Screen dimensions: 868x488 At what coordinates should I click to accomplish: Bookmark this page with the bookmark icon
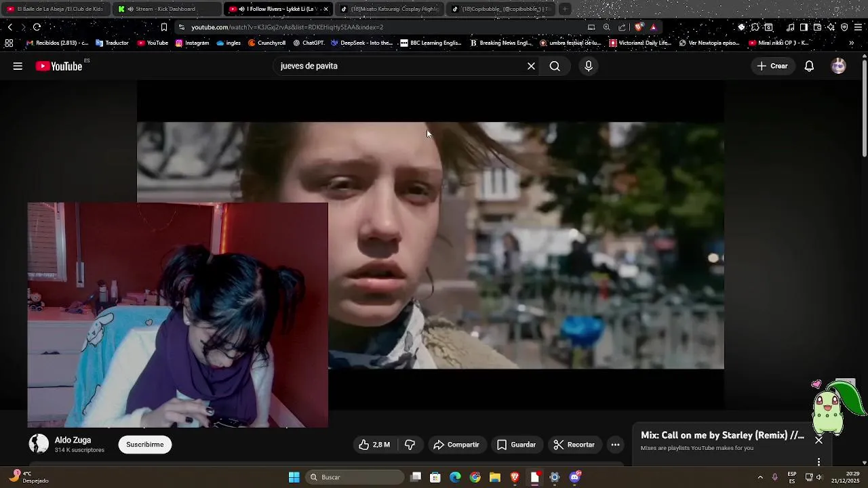coord(163,27)
